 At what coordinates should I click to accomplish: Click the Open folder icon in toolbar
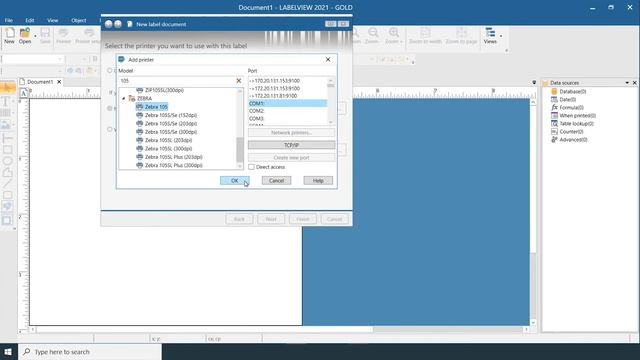[24, 33]
